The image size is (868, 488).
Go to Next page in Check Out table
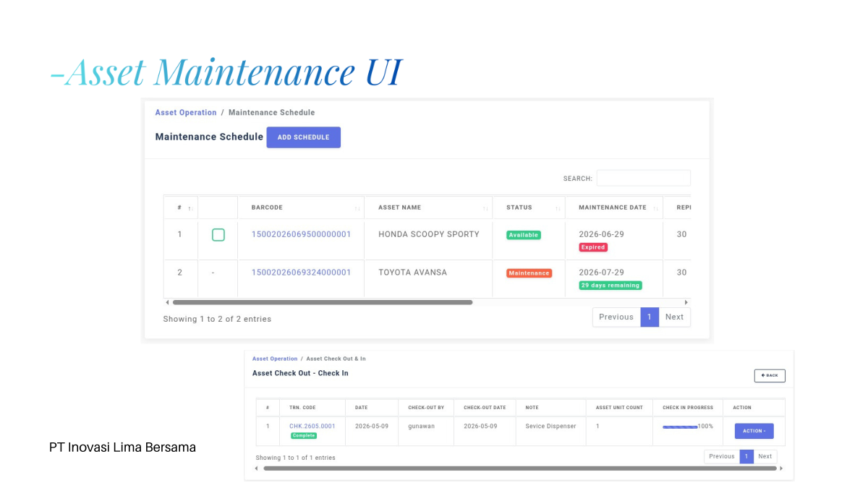coord(765,456)
